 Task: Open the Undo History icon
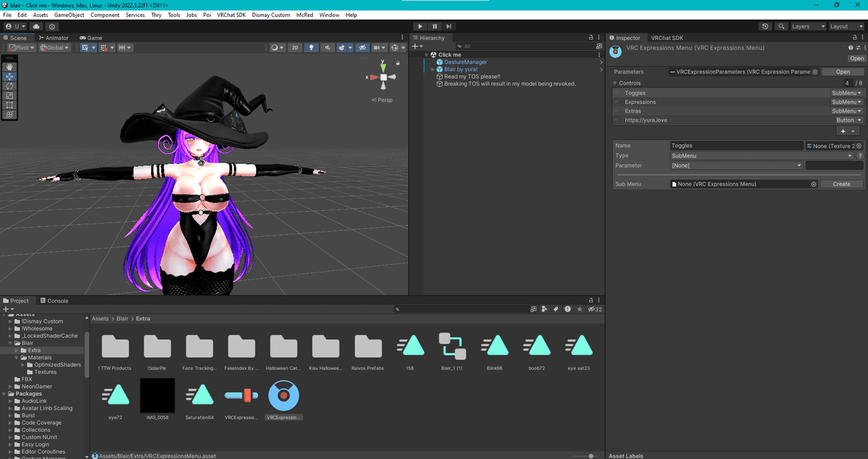tap(766, 26)
